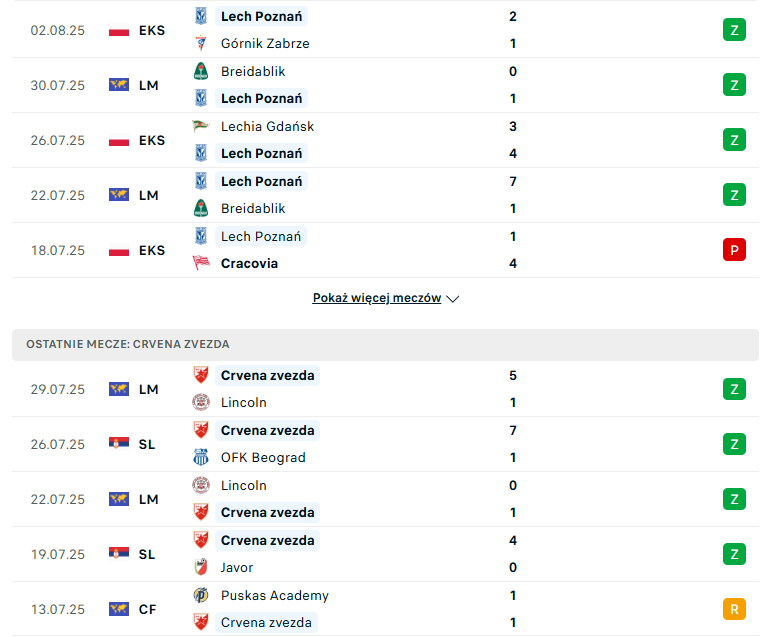Click the green Z badge for the Lech Poznań 7-1 Breidablik match
766x637 pixels.
click(734, 195)
